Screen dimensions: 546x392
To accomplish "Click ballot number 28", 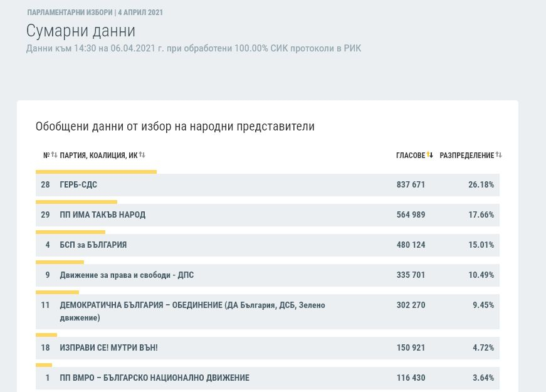I will tap(45, 184).
